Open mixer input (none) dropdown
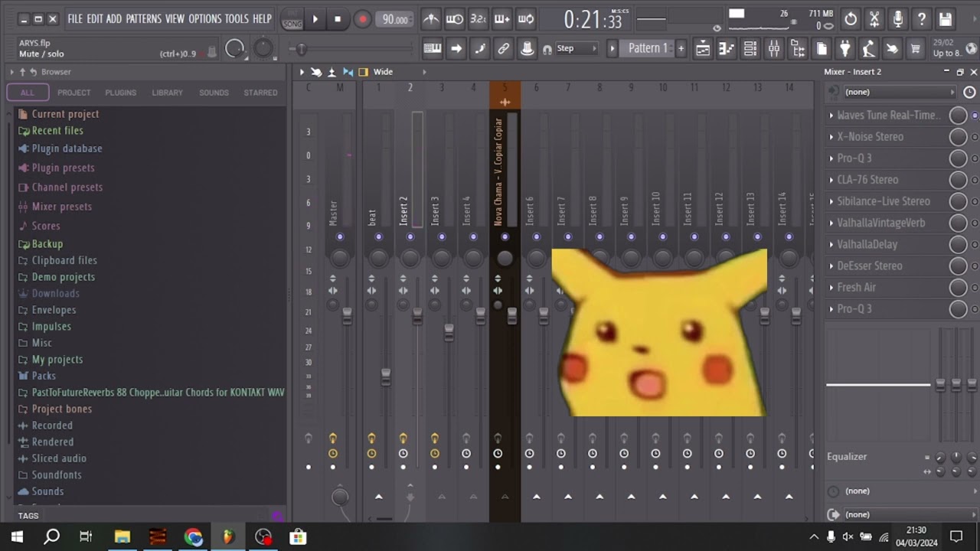This screenshot has height=551, width=980. pos(900,92)
